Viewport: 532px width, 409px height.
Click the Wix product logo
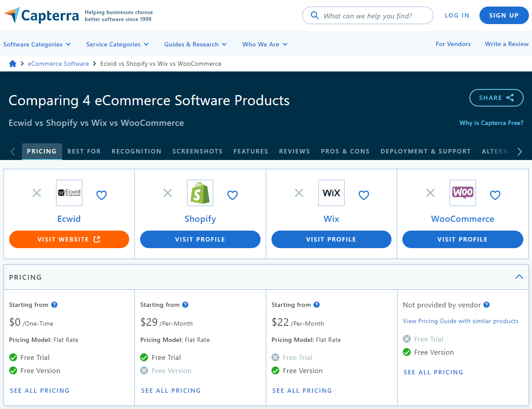(x=331, y=193)
